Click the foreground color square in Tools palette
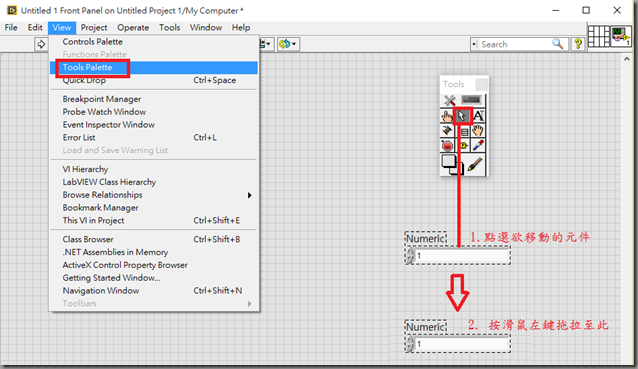Viewport: 638px width, 369px height. pos(448,161)
